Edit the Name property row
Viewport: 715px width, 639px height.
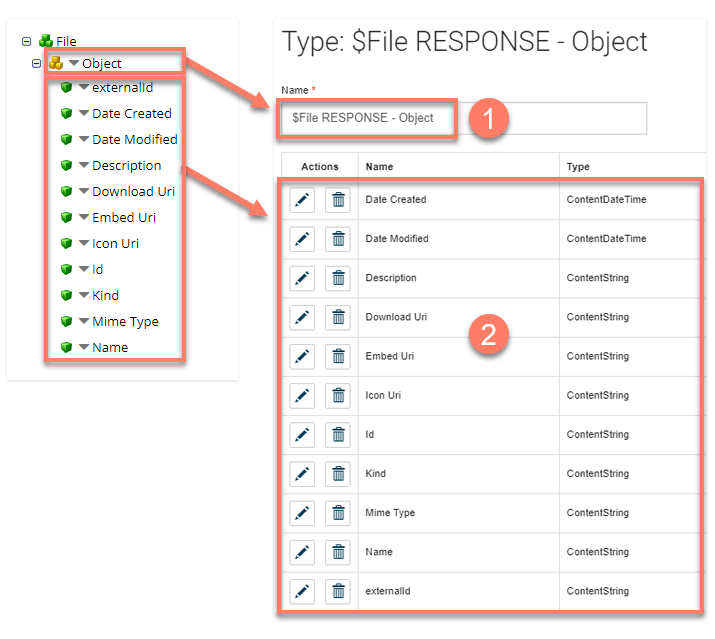302,553
